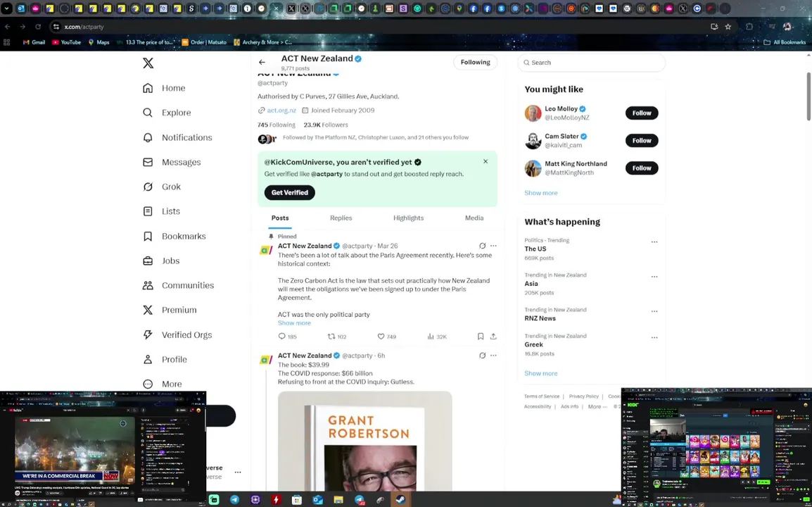Click the X logo in sidebar
This screenshot has height=507, width=812.
click(148, 63)
